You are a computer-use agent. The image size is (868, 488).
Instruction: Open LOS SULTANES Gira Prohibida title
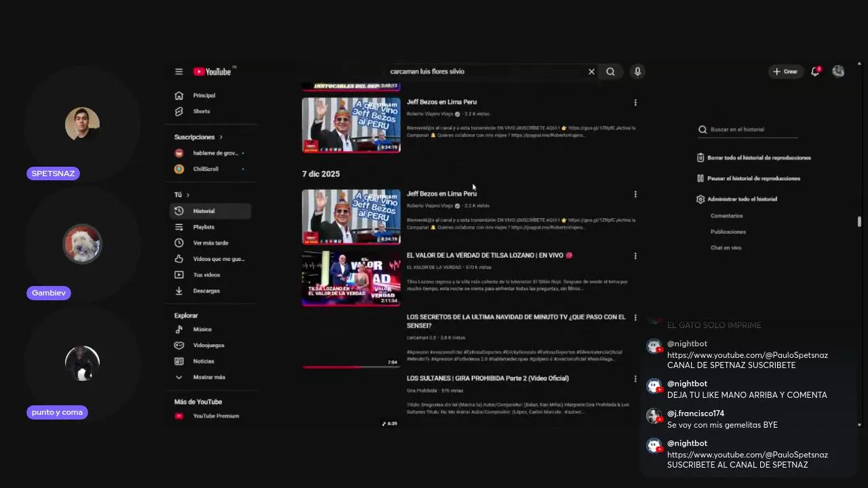pos(488,378)
